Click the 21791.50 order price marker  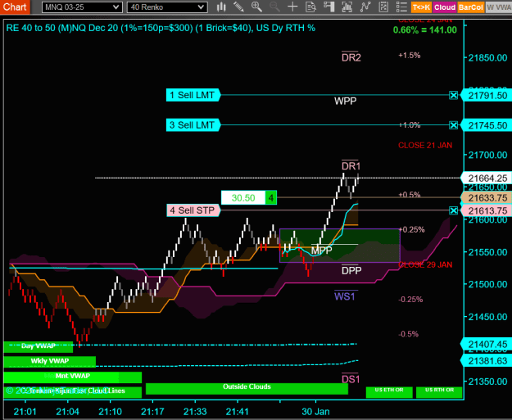pos(487,96)
